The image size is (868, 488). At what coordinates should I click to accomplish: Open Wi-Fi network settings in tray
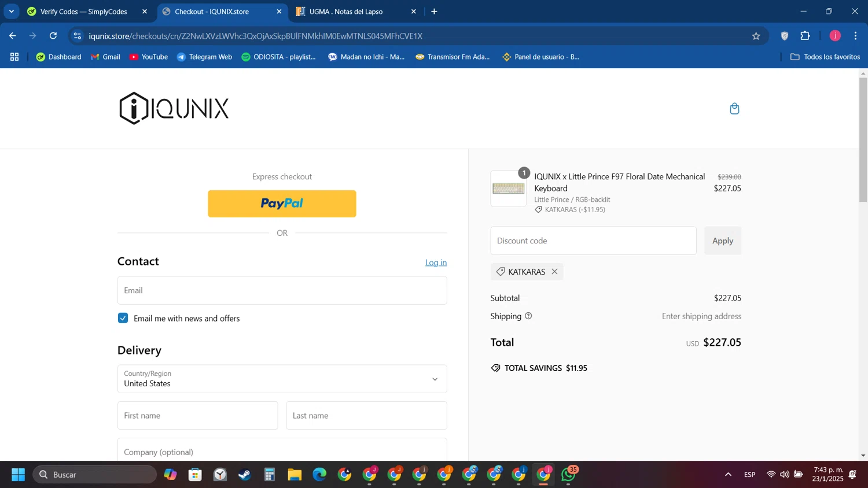(771, 475)
